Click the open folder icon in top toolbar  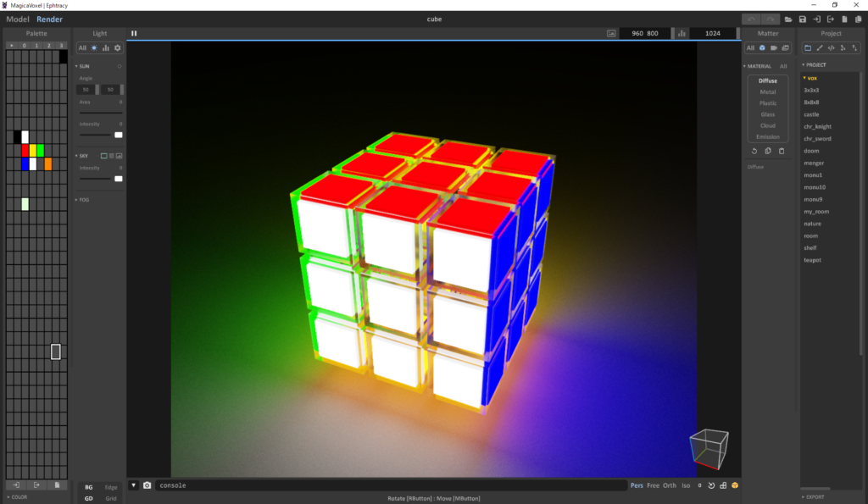point(788,19)
